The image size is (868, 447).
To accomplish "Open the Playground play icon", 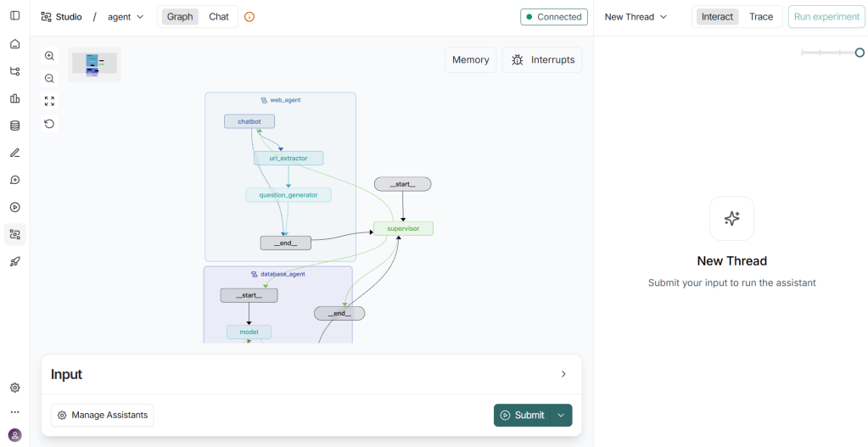I will (x=14, y=207).
